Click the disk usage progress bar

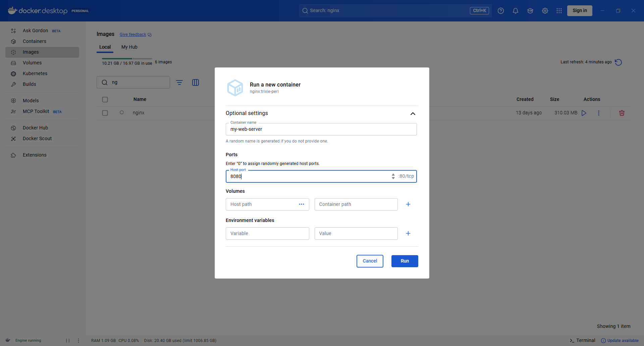pos(127,59)
